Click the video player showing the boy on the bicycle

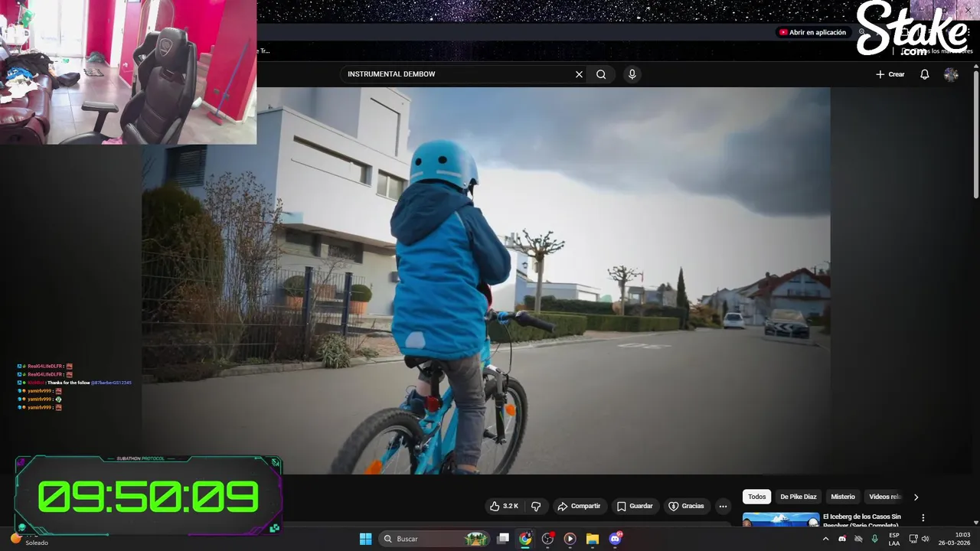pos(485,280)
